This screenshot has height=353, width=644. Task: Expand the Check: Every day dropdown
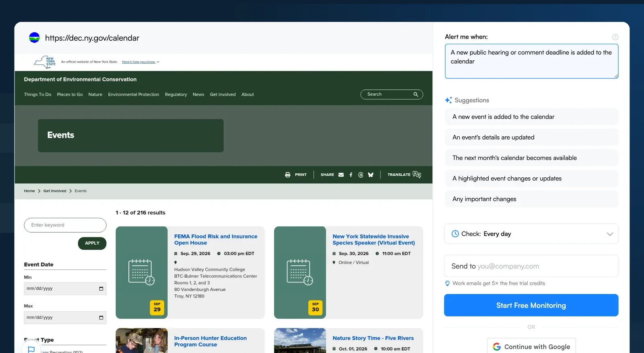[531, 234]
